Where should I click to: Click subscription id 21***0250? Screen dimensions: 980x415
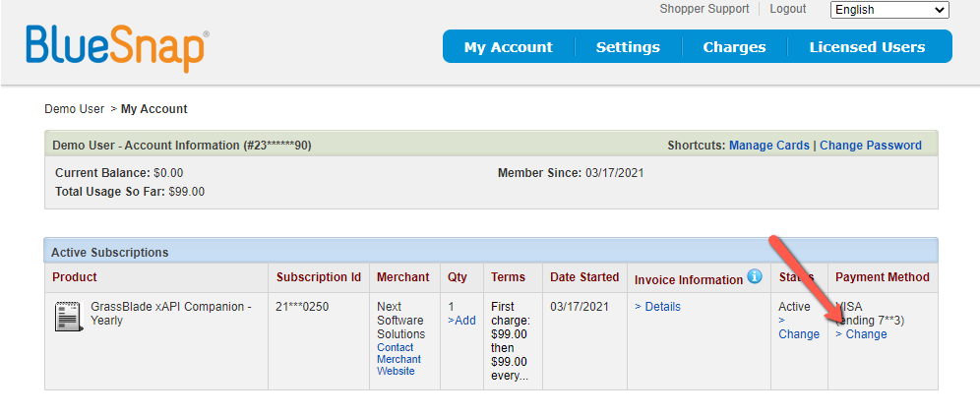point(302,307)
